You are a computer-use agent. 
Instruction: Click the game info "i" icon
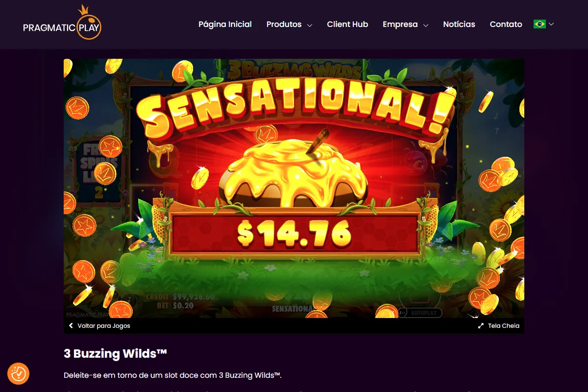point(128,299)
